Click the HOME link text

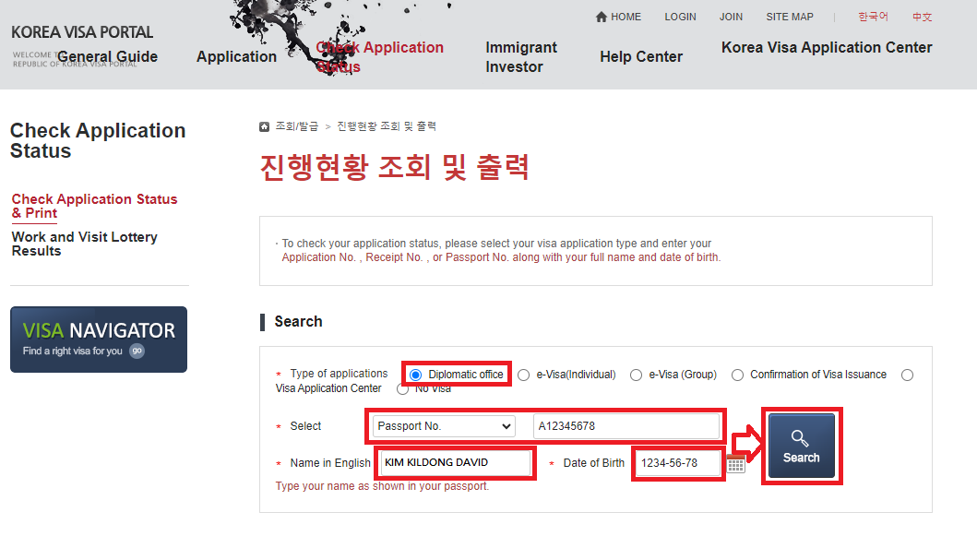[626, 17]
